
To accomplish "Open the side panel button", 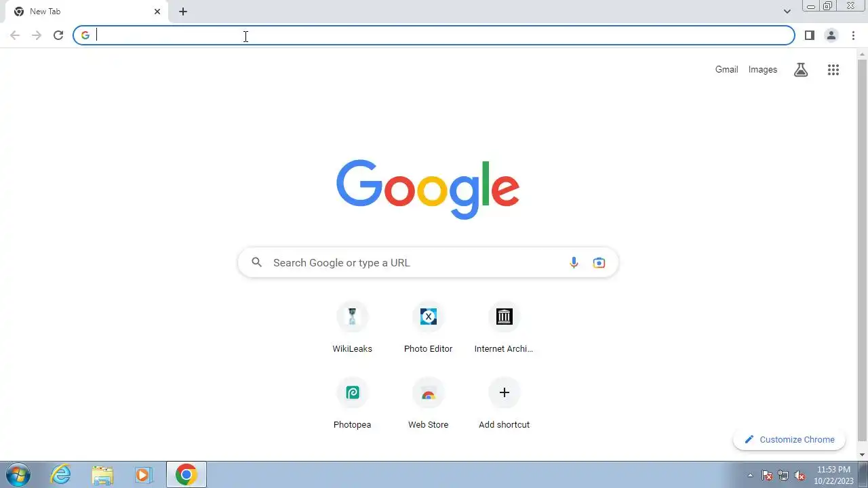I will coord(809,35).
